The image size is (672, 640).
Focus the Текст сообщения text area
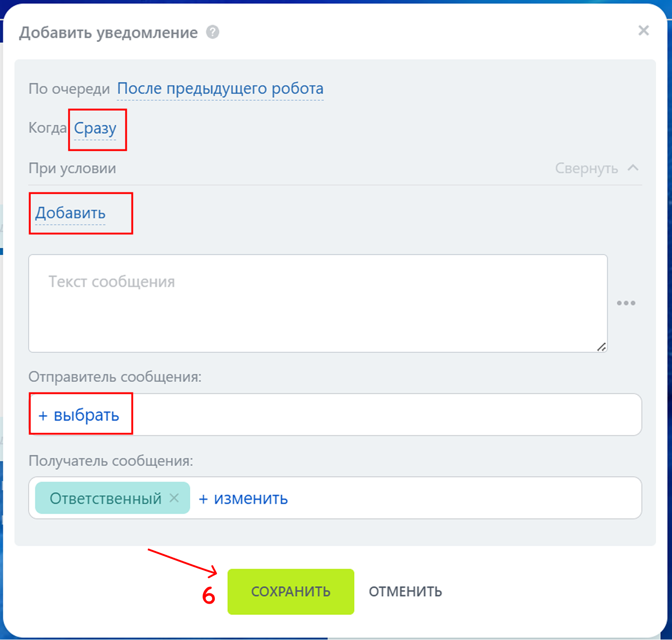318,303
